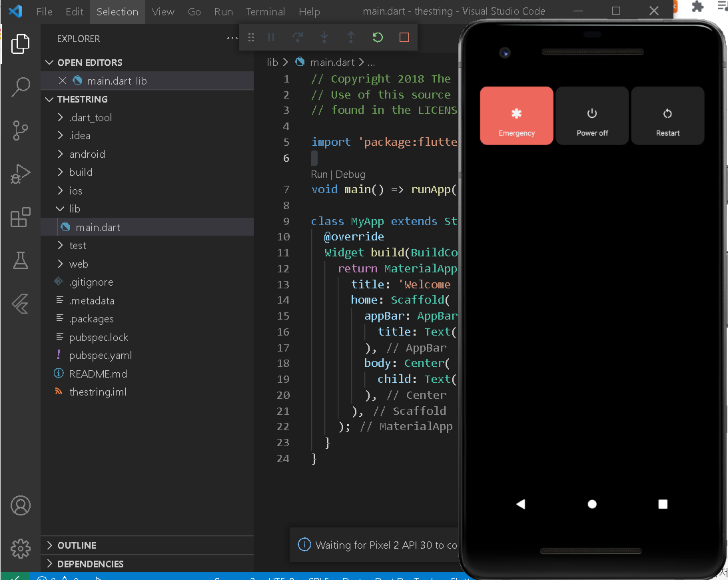Open Explorer more actions ellipsis
728x580 pixels.
tap(232, 38)
